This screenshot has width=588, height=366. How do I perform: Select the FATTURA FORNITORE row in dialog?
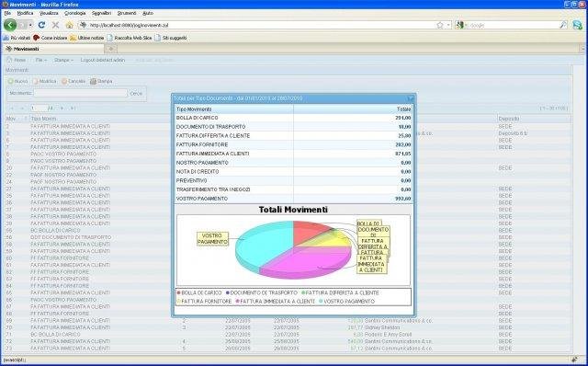click(294, 145)
